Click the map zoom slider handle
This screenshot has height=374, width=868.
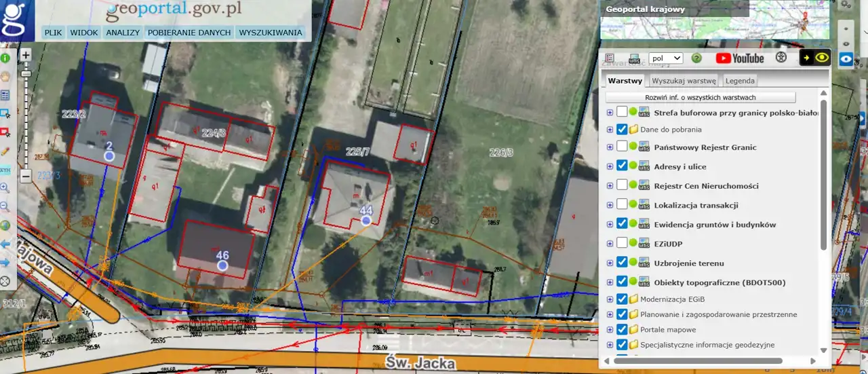coord(26,73)
